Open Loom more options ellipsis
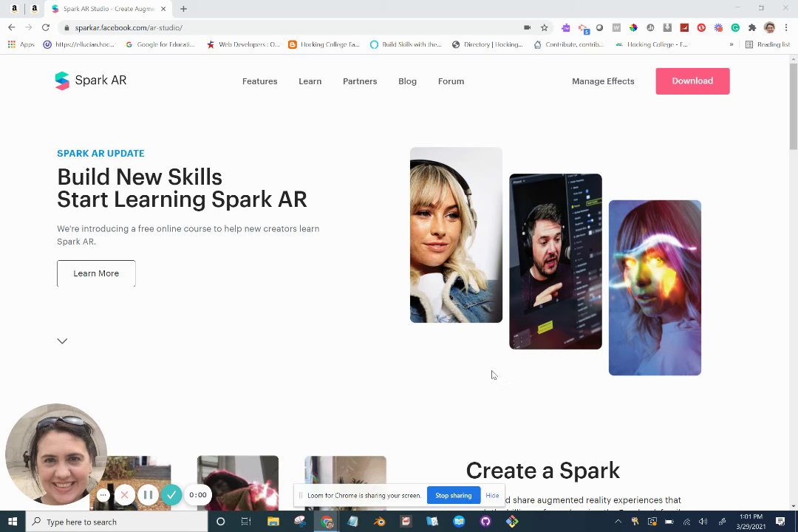798x532 pixels. click(x=103, y=495)
